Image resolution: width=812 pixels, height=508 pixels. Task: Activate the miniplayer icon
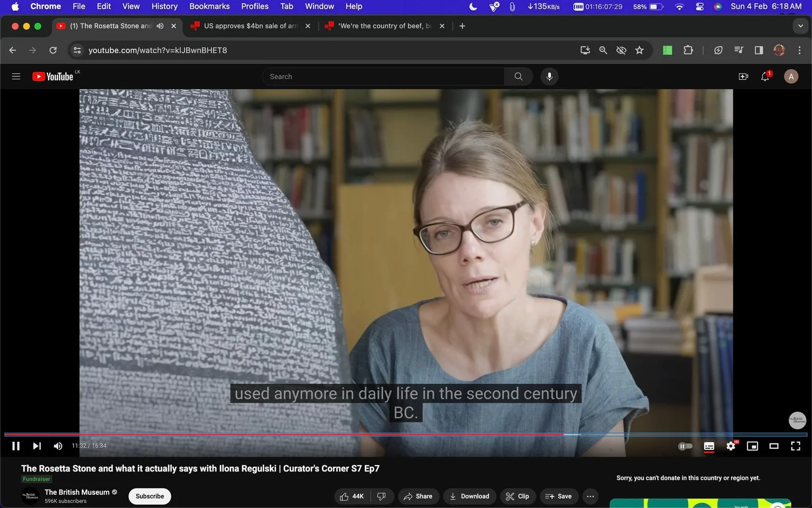[x=752, y=446]
